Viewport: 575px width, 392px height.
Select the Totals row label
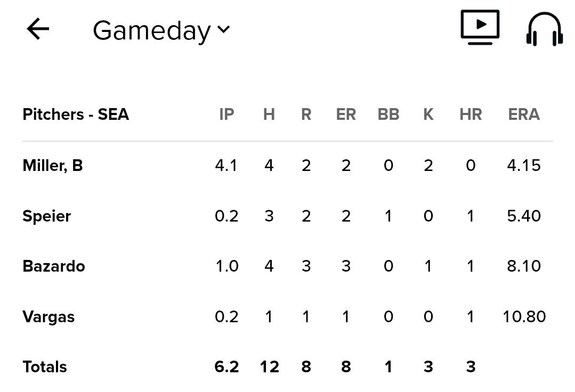tap(45, 367)
